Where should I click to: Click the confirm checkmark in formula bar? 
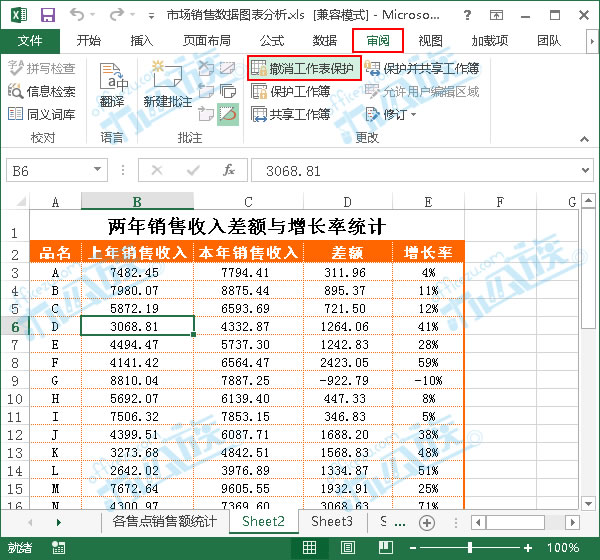193,170
